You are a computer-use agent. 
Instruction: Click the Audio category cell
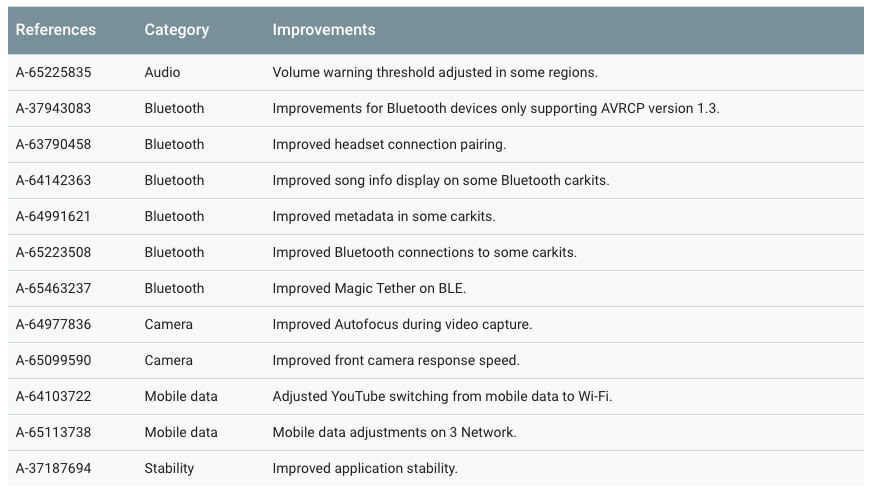162,72
